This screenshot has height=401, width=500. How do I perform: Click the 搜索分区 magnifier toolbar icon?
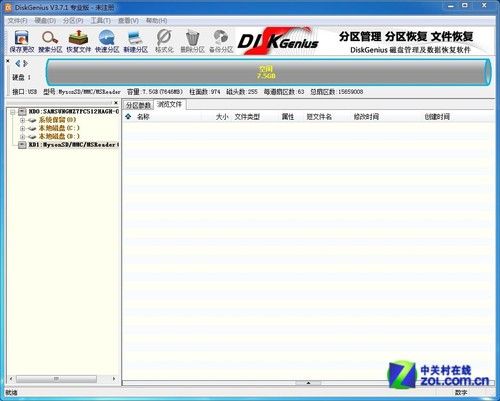[50, 41]
